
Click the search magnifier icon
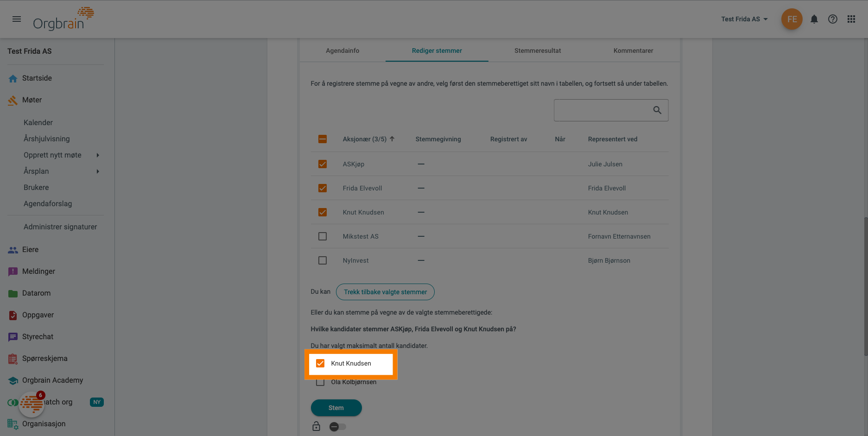tap(657, 110)
